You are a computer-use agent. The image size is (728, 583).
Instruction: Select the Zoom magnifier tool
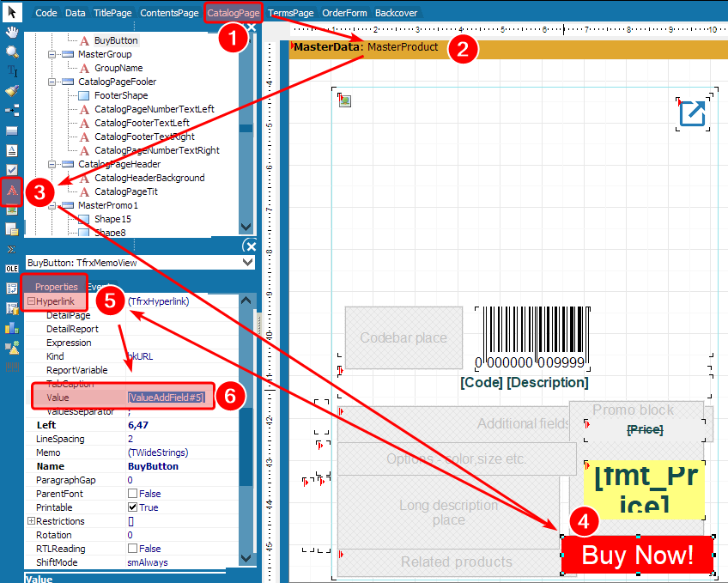[x=12, y=52]
